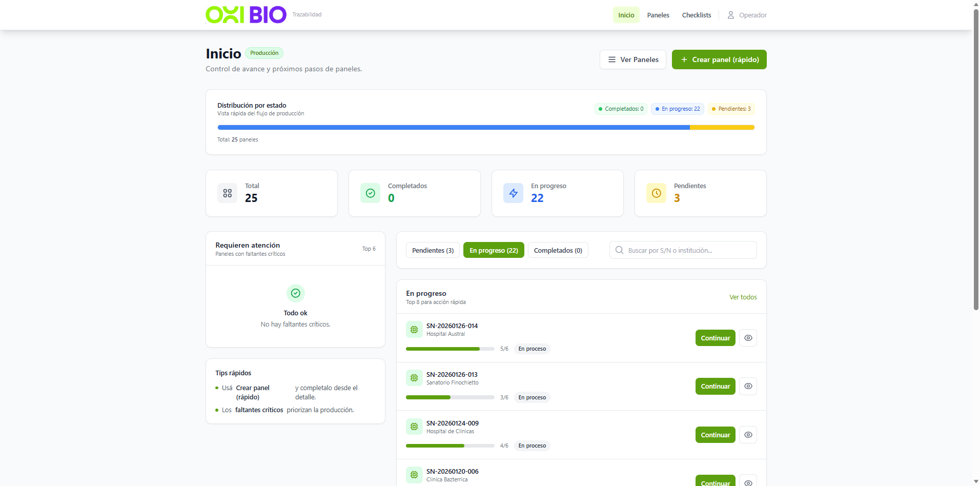980x486 pixels.
Task: Open the Inicio nav item
Action: 626,15
